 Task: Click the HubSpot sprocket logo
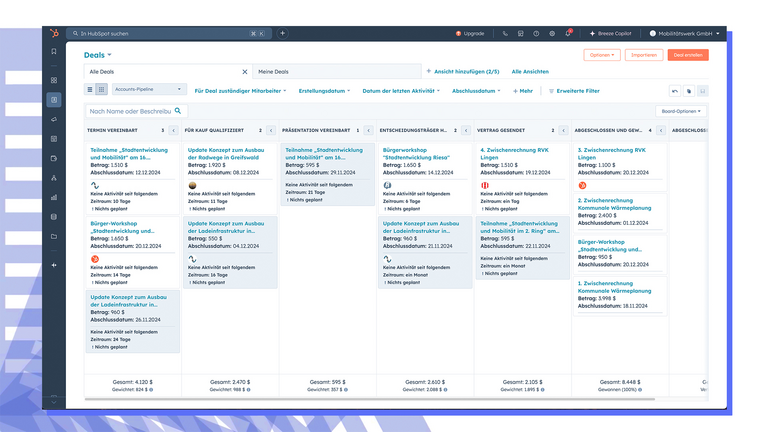pyautogui.click(x=54, y=33)
